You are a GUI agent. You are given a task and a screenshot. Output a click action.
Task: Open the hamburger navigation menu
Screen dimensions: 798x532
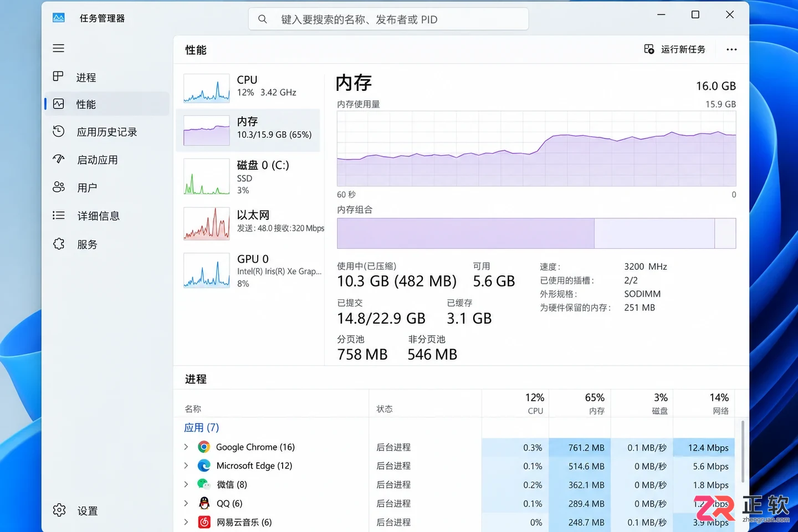tap(59, 48)
